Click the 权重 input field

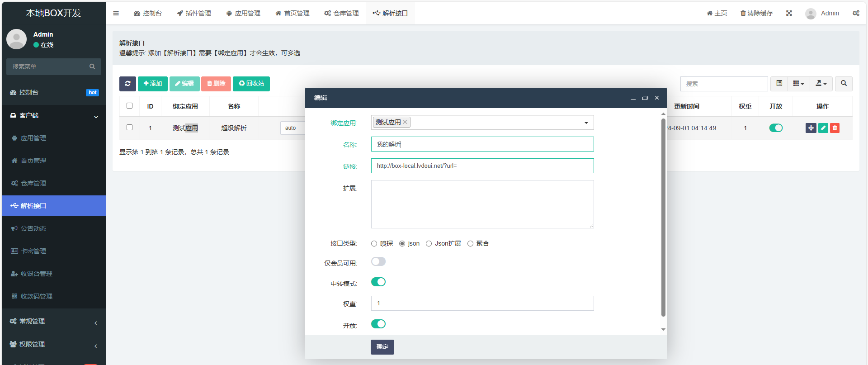point(482,303)
